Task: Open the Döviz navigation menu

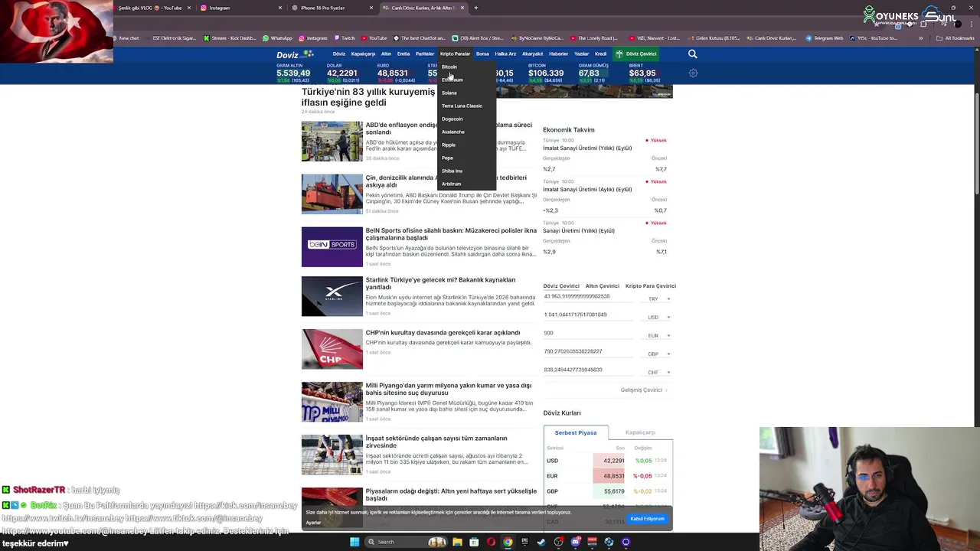Action: coord(339,54)
